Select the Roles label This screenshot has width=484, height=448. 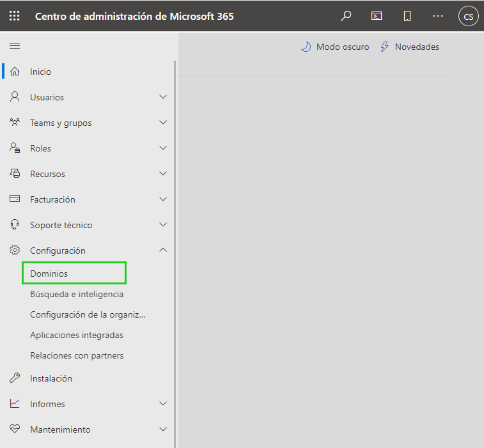(x=40, y=149)
